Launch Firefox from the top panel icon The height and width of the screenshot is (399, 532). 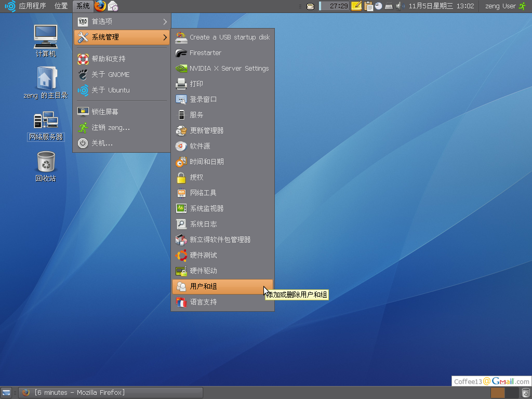click(100, 6)
